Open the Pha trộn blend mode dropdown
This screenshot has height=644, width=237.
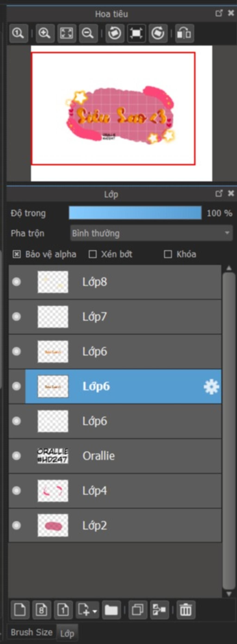pyautogui.click(x=151, y=233)
